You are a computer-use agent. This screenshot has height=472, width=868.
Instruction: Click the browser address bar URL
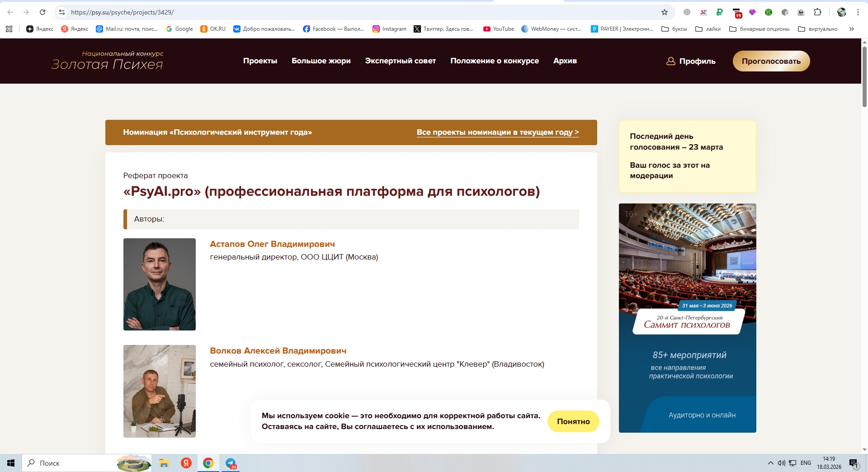tap(122, 12)
